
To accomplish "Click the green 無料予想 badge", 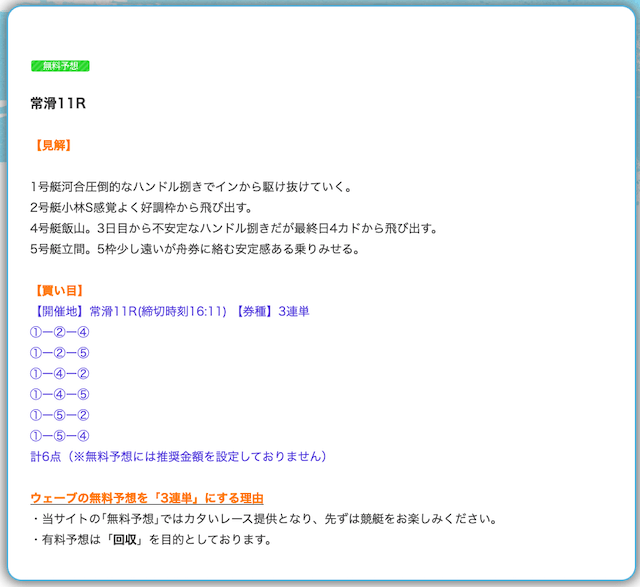I will (60, 66).
